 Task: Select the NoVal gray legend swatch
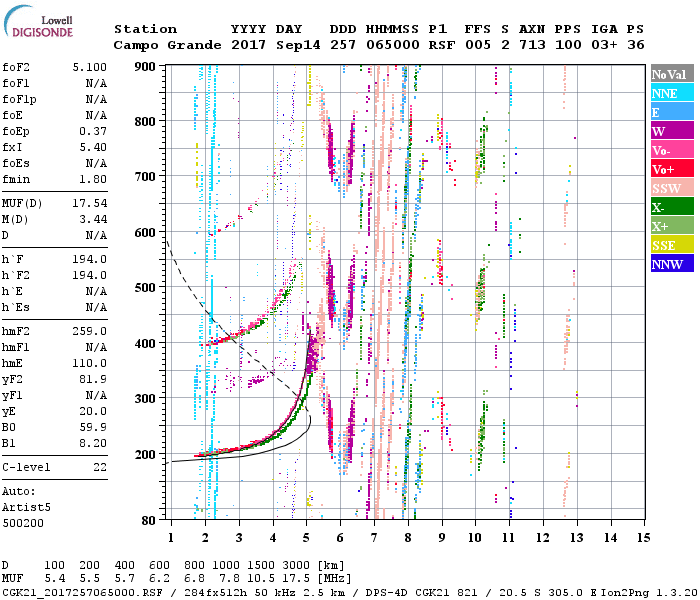(672, 74)
